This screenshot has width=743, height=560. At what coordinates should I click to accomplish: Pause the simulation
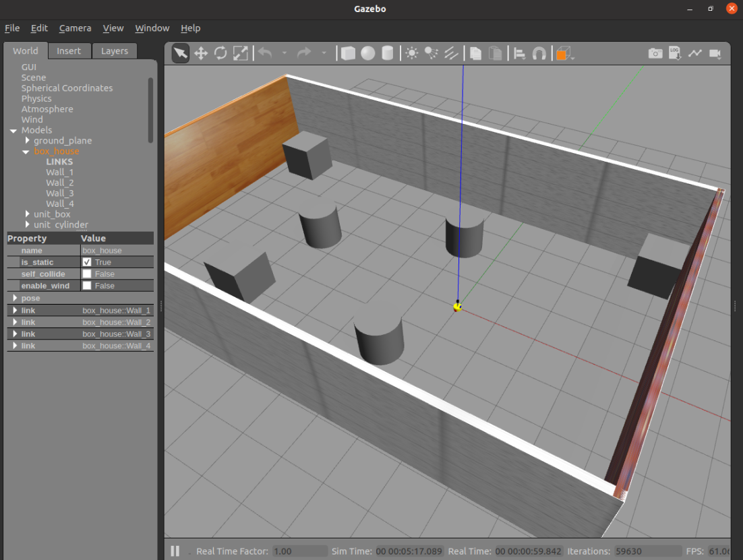click(x=175, y=551)
